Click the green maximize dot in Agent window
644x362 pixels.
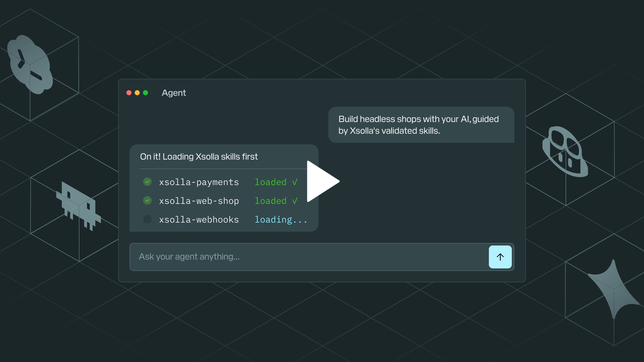tap(145, 93)
